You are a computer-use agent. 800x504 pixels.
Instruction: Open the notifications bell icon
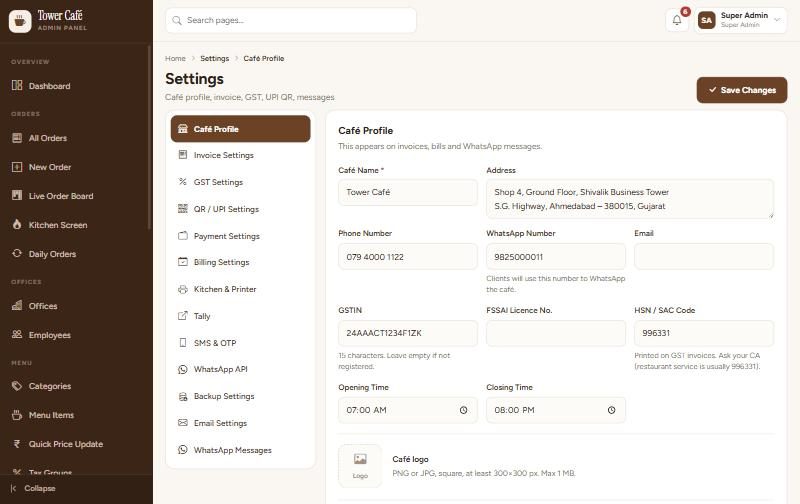coord(677,20)
